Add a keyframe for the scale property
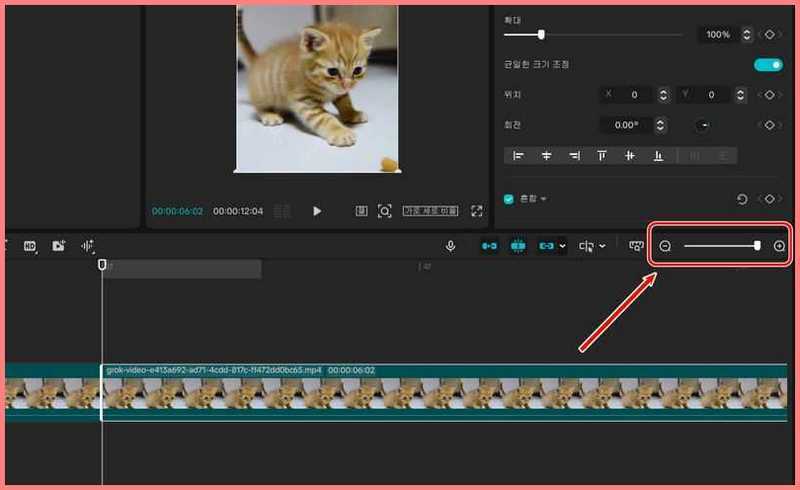Screen dimensions: 800x490 (769, 35)
